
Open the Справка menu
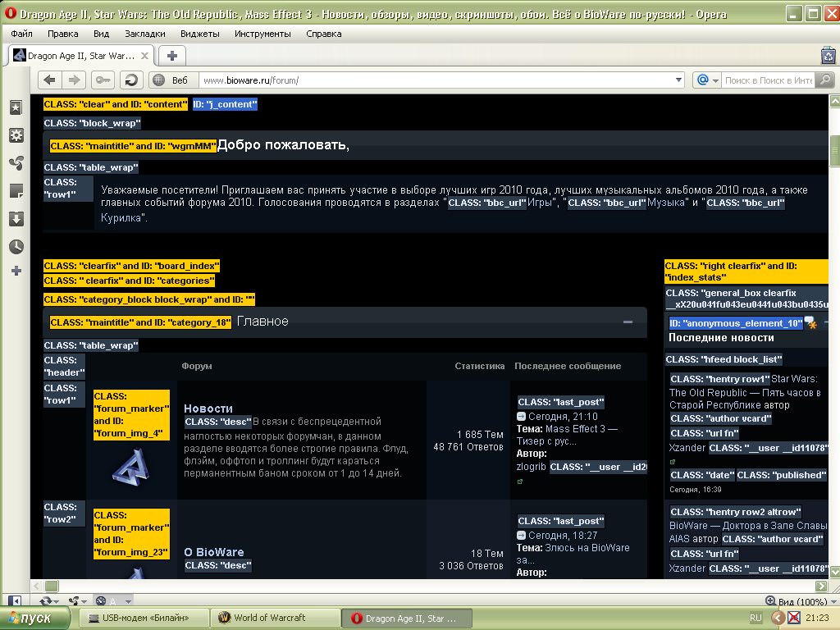[323, 34]
